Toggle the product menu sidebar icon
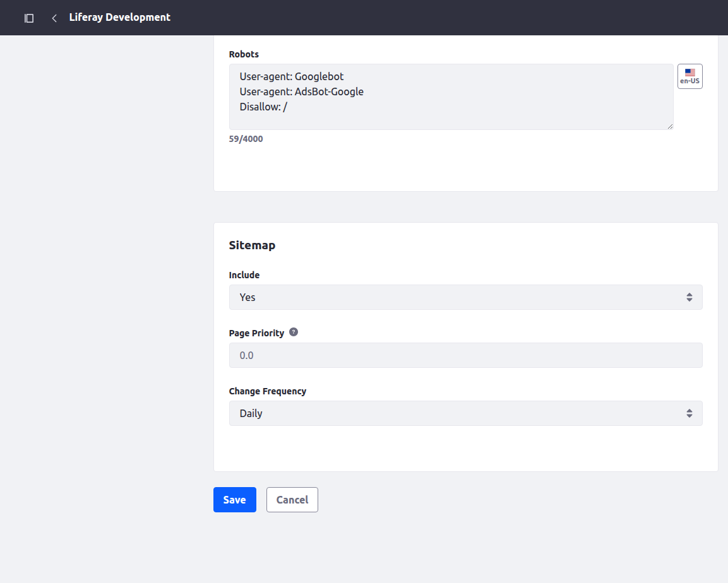Screen dimensions: 728x583 (x=29, y=18)
